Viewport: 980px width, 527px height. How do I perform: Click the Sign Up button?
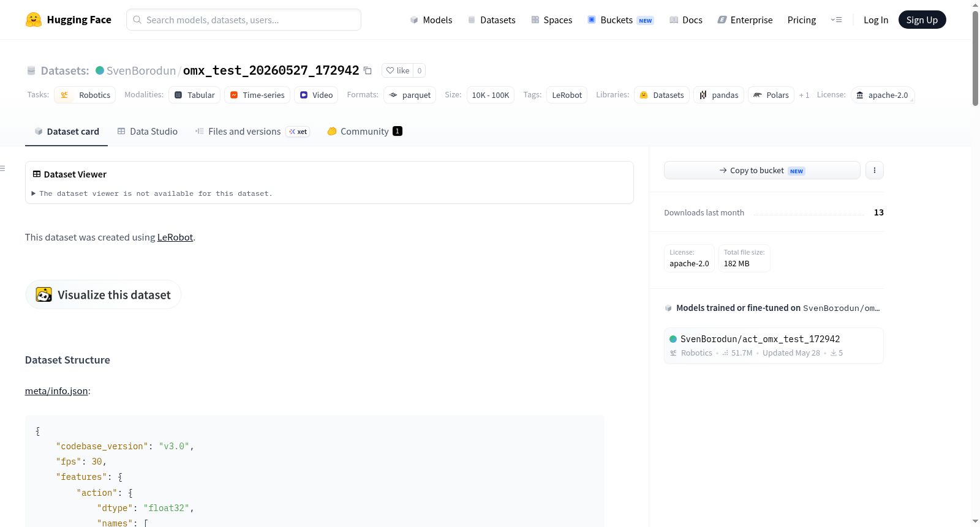pos(922,20)
